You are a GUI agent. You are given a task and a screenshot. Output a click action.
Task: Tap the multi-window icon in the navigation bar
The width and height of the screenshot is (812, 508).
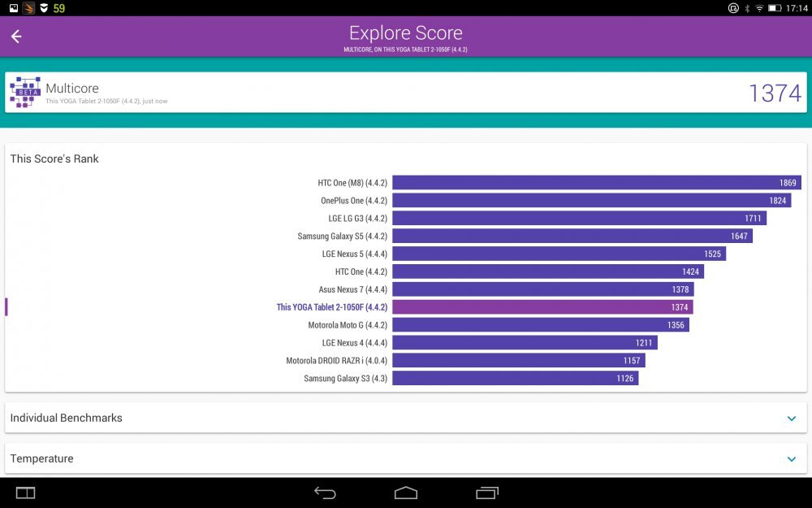(x=24, y=493)
